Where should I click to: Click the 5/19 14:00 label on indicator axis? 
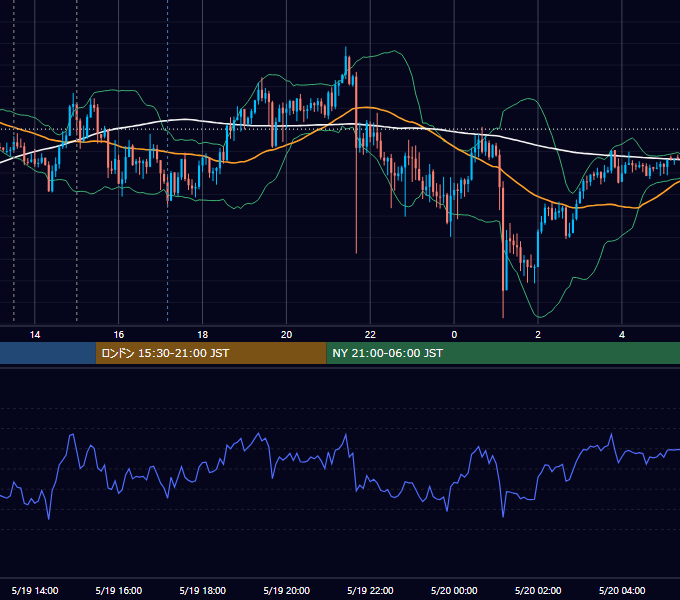35,590
